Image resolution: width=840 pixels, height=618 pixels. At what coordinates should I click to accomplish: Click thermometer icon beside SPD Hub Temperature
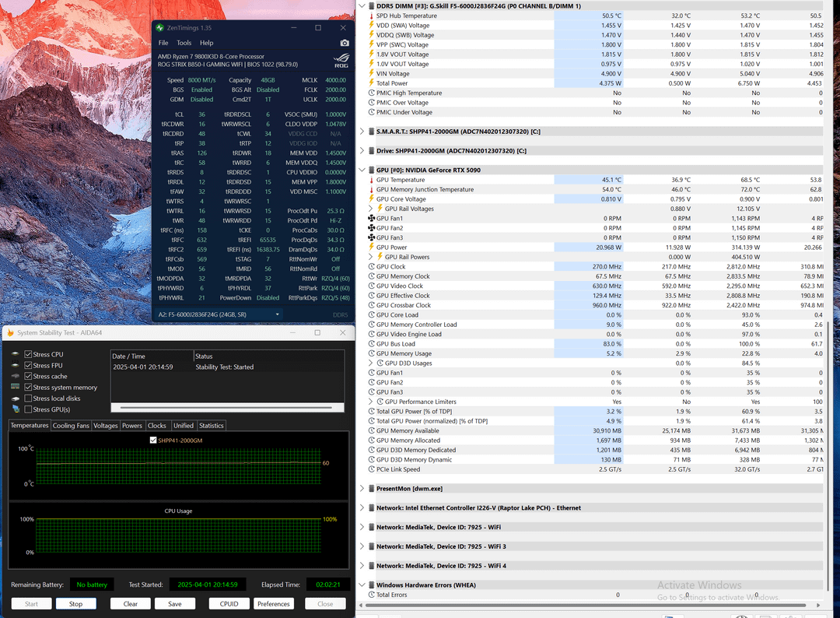371,16
